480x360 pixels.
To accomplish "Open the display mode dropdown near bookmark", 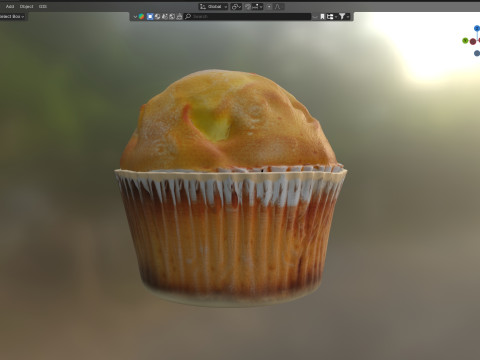I will (x=332, y=16).
